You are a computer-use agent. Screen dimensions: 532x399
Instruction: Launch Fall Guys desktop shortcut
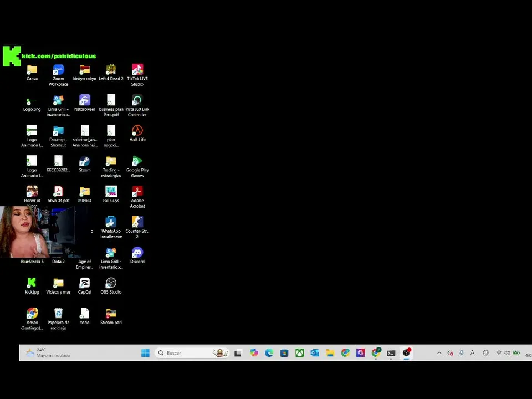point(111,192)
